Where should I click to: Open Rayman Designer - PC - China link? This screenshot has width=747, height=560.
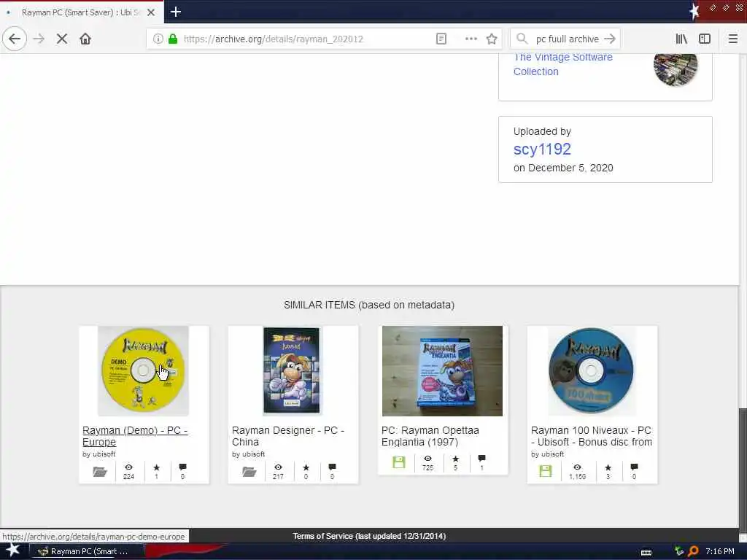(x=287, y=436)
